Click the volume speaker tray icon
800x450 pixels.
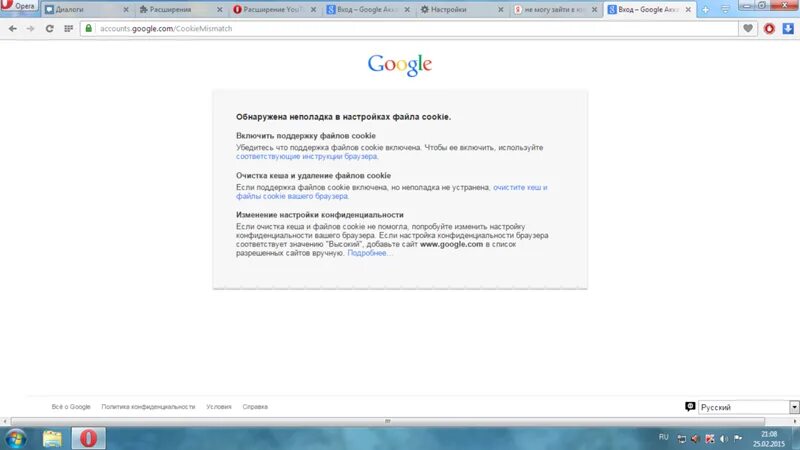click(x=723, y=439)
